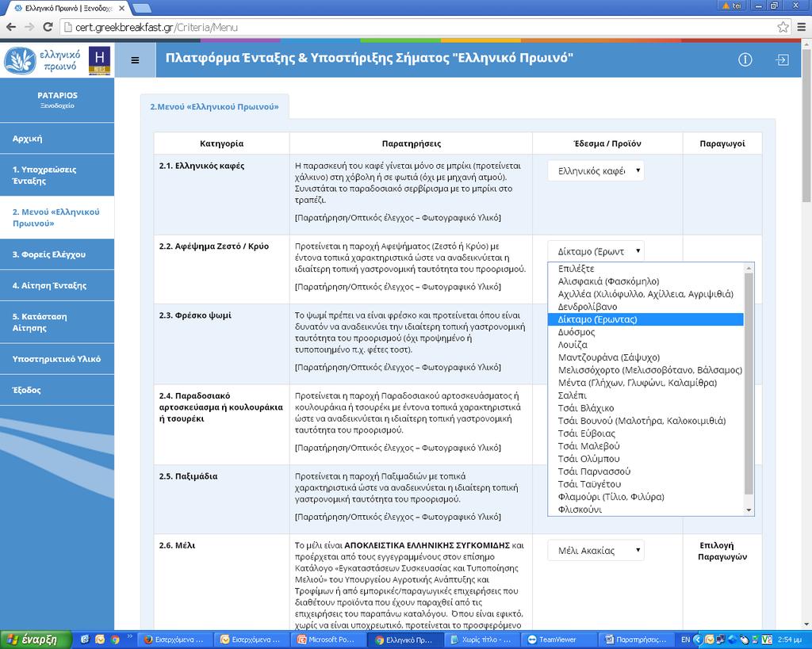Image resolution: width=812 pixels, height=649 pixels.
Task: Switch to the TeamViewer taskbar window
Action: click(x=557, y=639)
